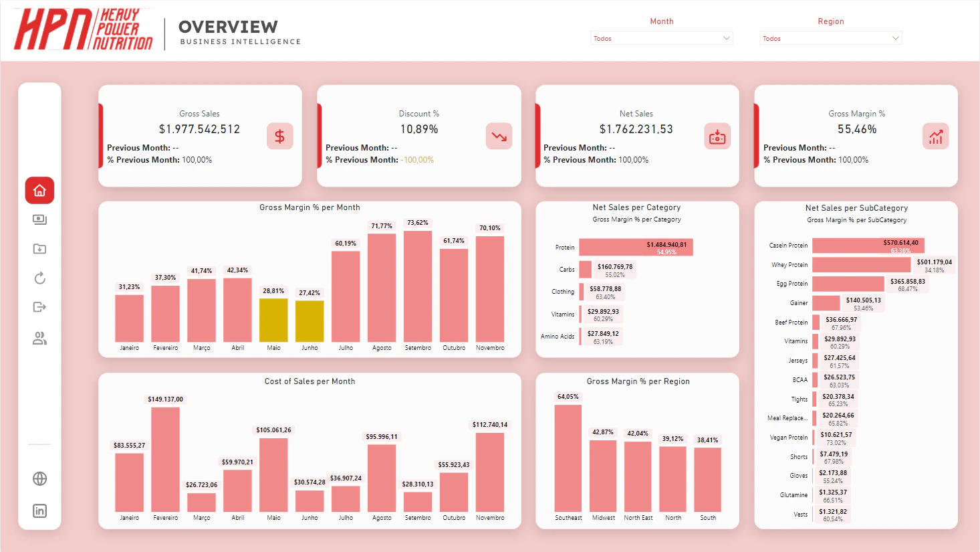
Task: Select the Gainer bar in Net Sales per SubCategory
Action: click(x=826, y=303)
